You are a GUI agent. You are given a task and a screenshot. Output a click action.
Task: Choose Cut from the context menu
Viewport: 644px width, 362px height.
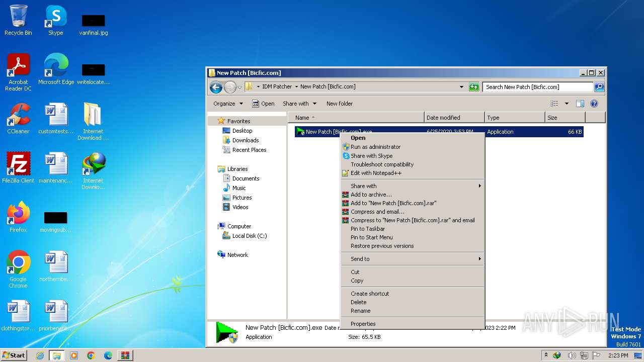click(412, 272)
